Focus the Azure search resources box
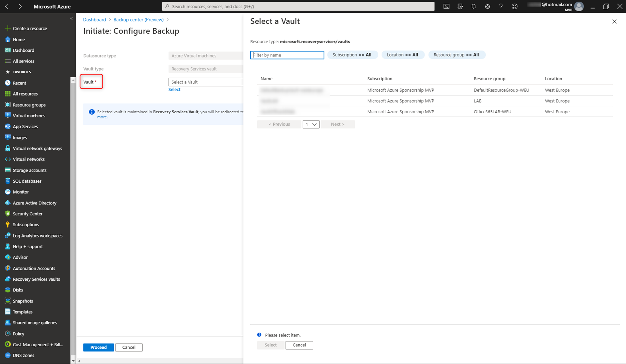This screenshot has width=626, height=364. click(x=298, y=6)
